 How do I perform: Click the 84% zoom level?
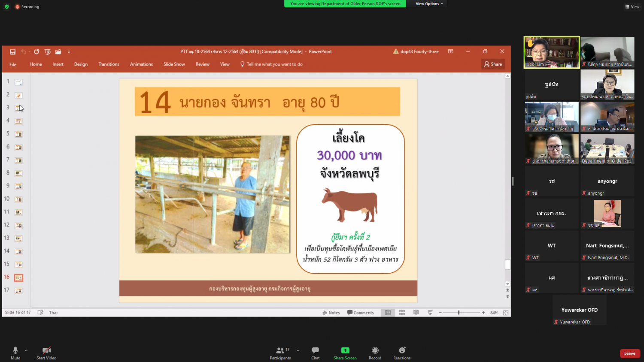tap(494, 313)
